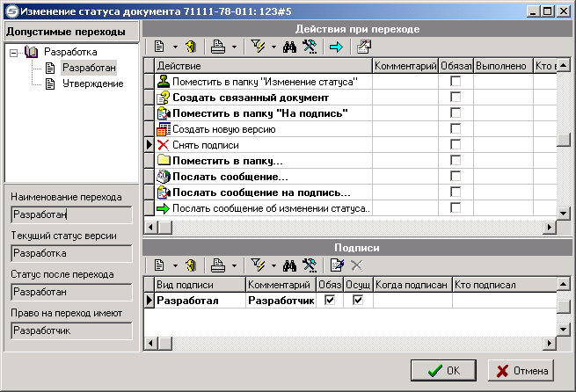Enable checkbox for 'Создать новую версию' row

click(x=456, y=128)
